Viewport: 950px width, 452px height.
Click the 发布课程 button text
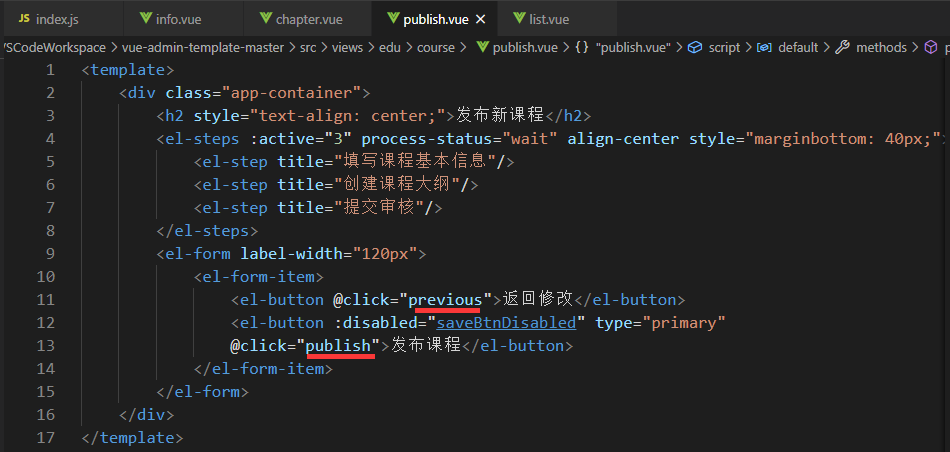(x=426, y=345)
